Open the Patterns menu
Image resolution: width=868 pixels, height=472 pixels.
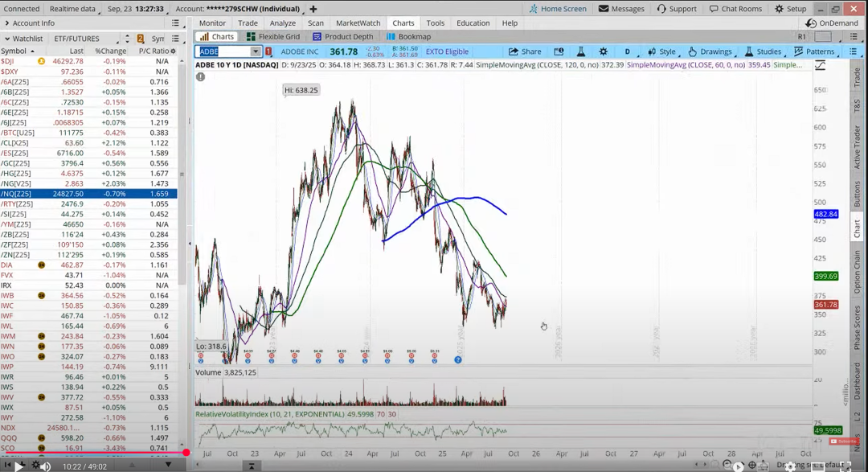click(x=814, y=51)
